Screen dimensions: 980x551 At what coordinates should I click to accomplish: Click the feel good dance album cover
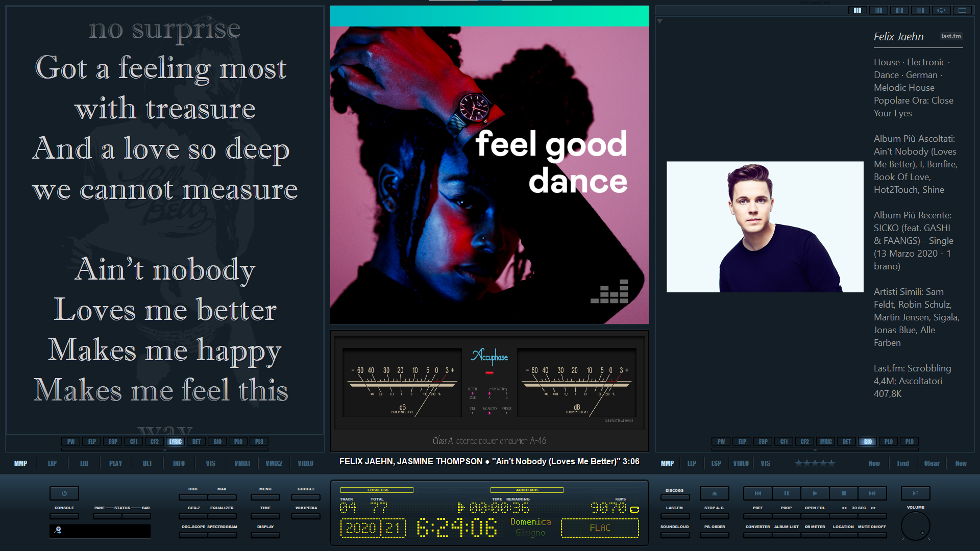(489, 165)
